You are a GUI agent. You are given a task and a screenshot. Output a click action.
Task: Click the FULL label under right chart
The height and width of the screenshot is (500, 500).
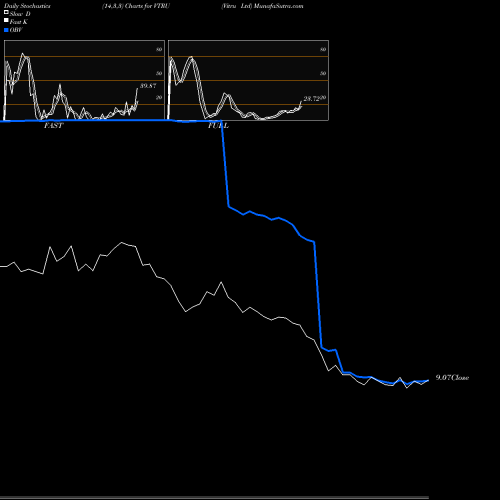218,126
